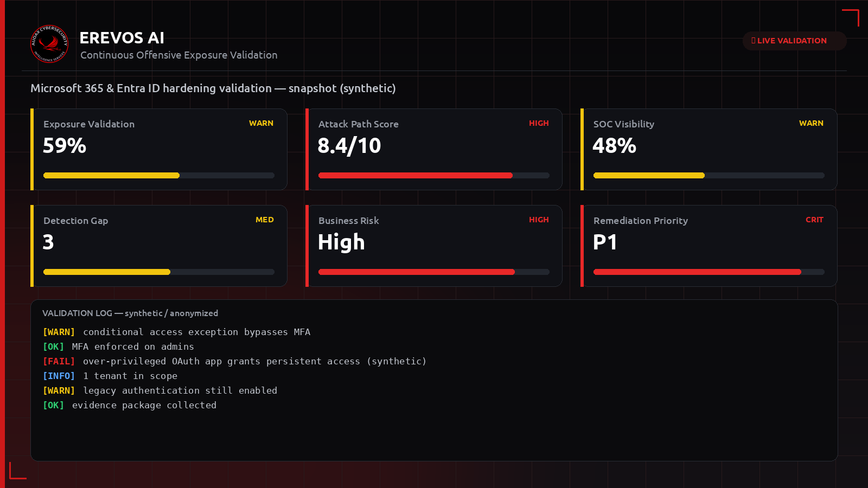Click the Remediation Priority progress bar
Viewport: 868px width, 488px height.
coord(709,272)
